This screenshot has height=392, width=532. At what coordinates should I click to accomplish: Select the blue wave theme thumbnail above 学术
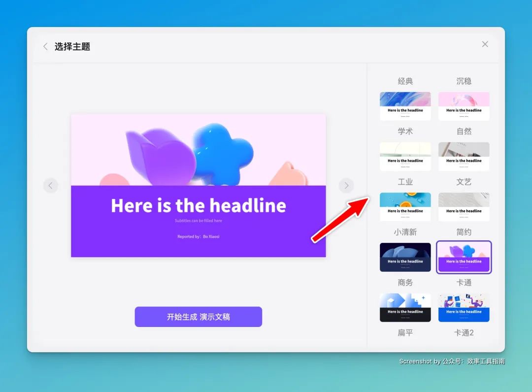[x=405, y=106]
